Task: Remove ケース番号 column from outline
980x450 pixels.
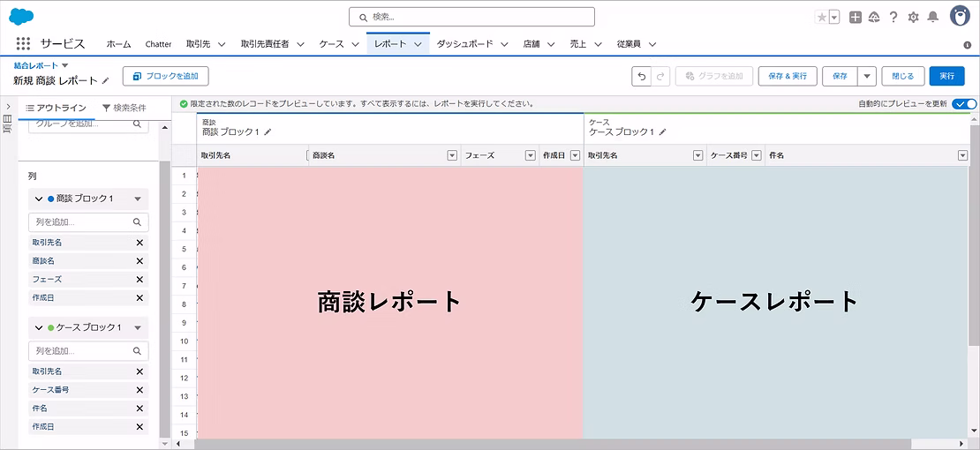Action: [x=139, y=390]
